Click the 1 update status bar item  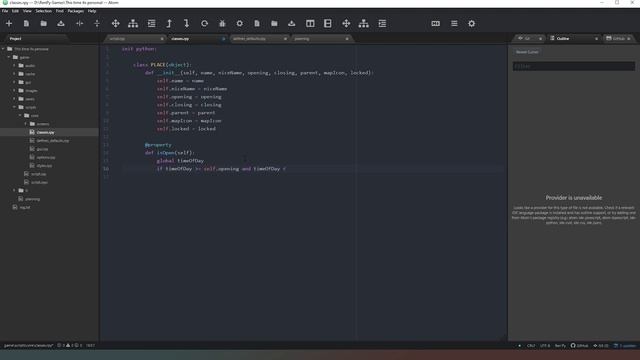tap(625, 346)
